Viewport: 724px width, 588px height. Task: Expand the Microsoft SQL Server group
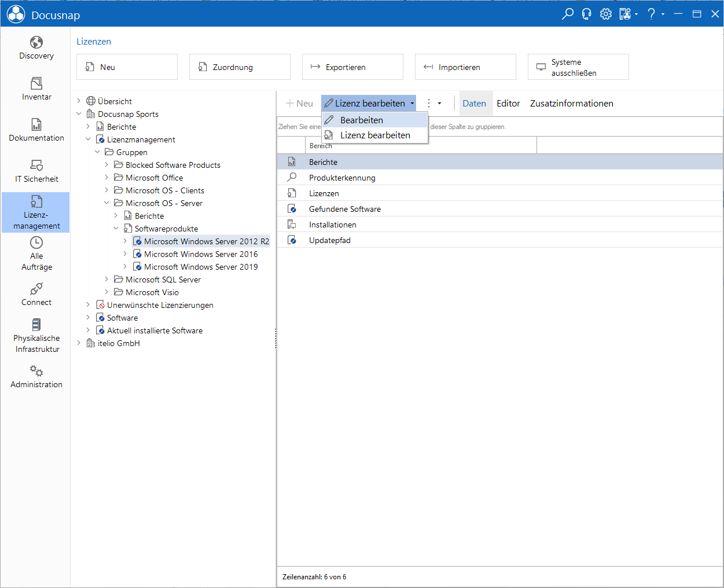pyautogui.click(x=107, y=280)
